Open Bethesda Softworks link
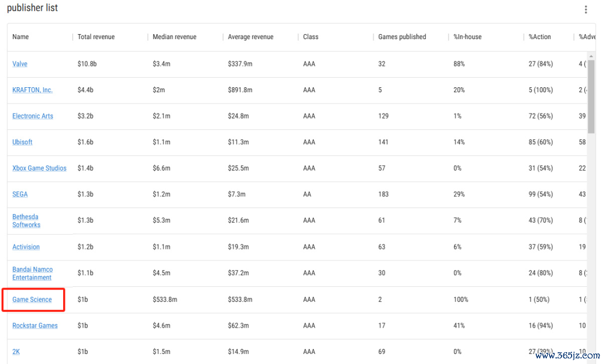The image size is (604, 364). [x=26, y=221]
